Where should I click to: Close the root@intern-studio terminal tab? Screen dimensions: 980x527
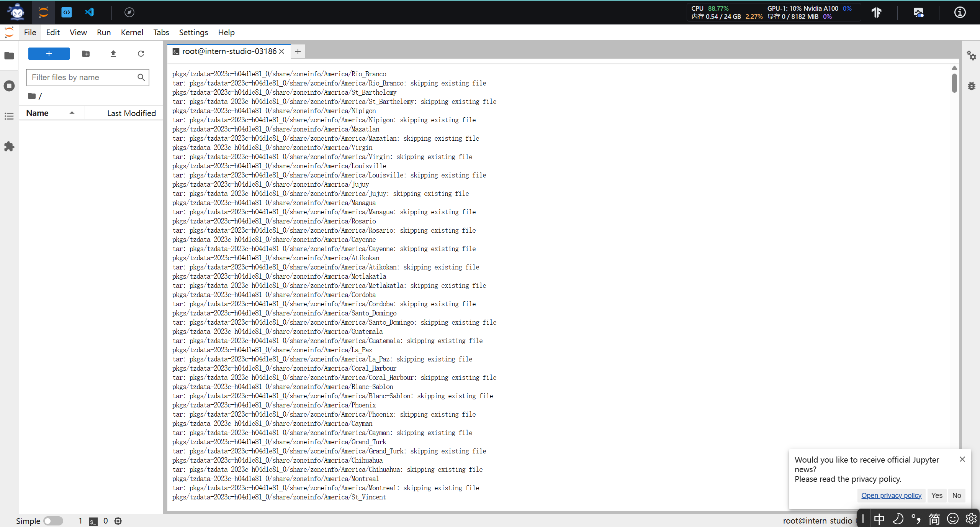pos(281,51)
